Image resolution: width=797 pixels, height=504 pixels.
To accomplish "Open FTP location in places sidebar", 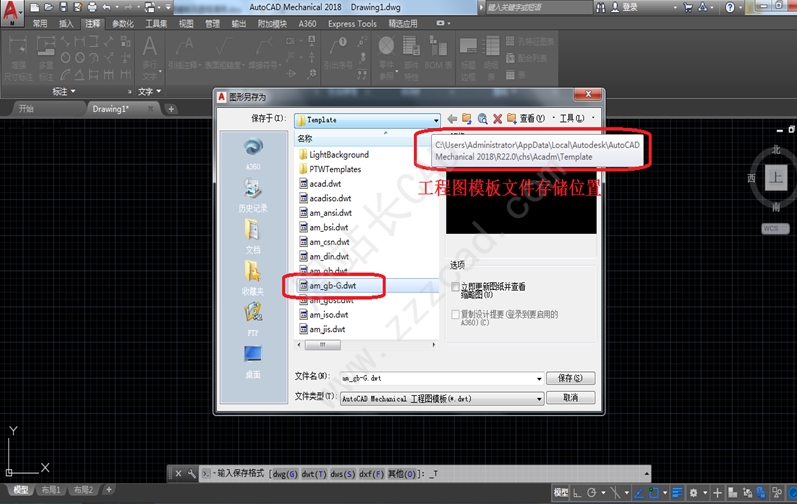I will click(253, 320).
